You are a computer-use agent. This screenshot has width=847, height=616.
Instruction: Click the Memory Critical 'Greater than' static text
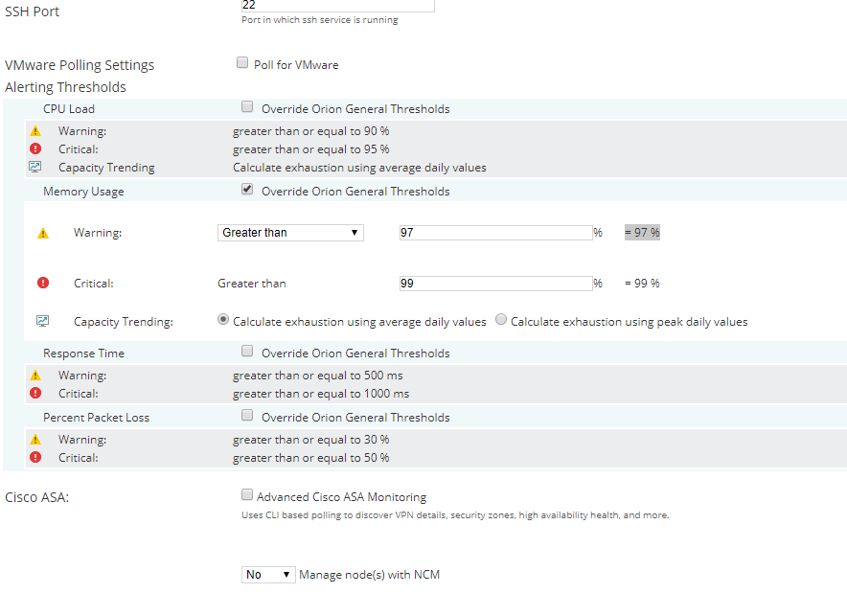[252, 284]
